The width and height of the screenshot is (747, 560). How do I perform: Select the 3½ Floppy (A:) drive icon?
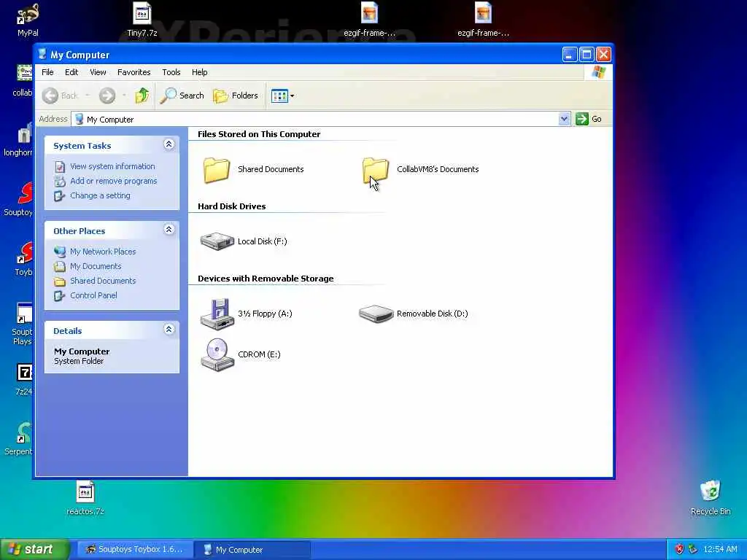pyautogui.click(x=217, y=314)
